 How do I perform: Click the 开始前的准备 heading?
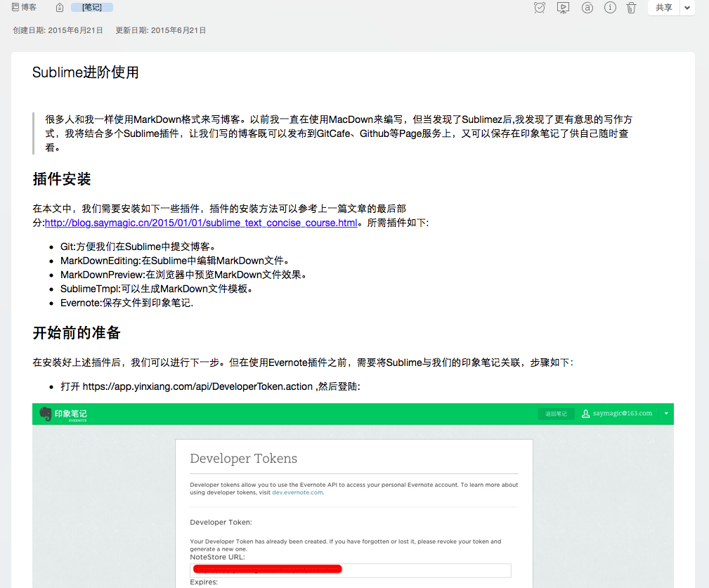pyautogui.click(x=77, y=333)
